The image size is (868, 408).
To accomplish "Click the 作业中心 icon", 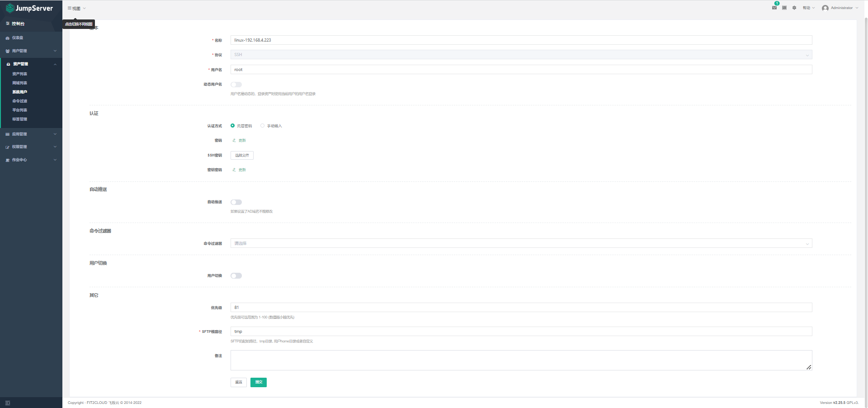I will [8, 160].
